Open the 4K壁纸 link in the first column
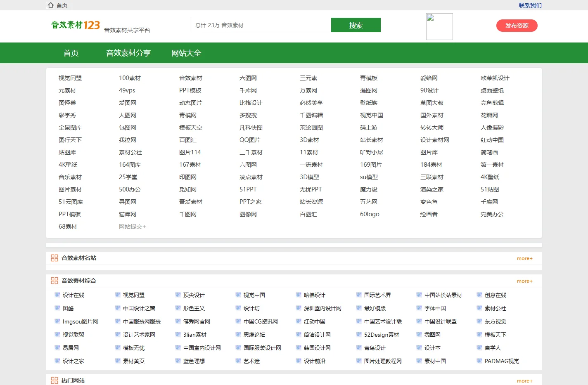 point(68,165)
